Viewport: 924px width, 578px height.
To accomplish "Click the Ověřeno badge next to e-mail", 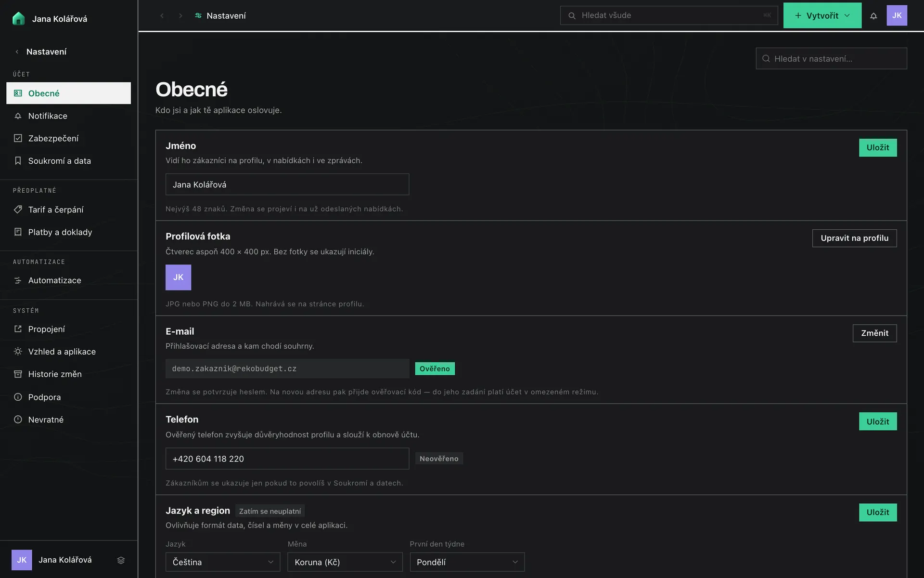I will 435,368.
